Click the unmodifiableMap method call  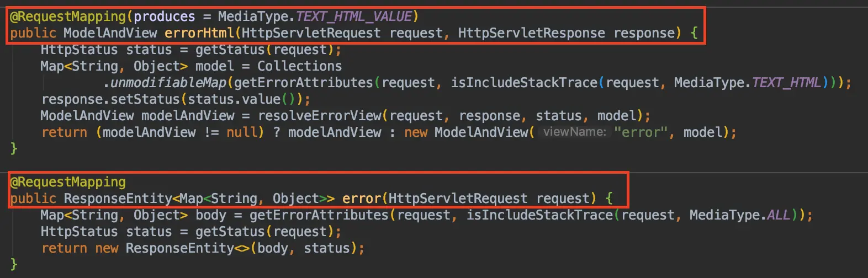click(168, 83)
